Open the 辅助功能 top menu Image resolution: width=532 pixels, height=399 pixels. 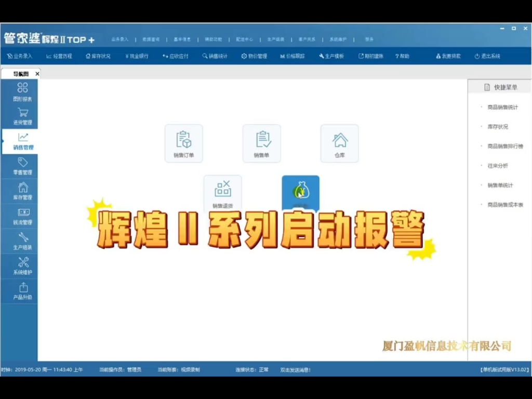coord(214,39)
